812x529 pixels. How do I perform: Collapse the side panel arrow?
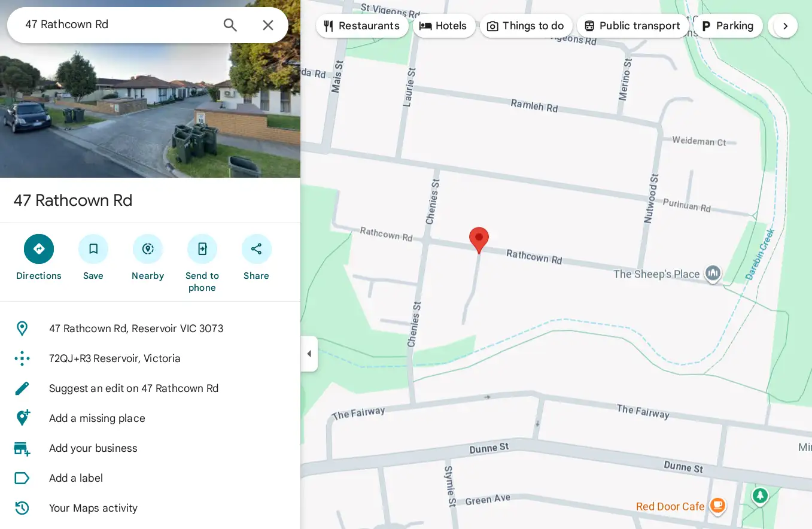309,354
